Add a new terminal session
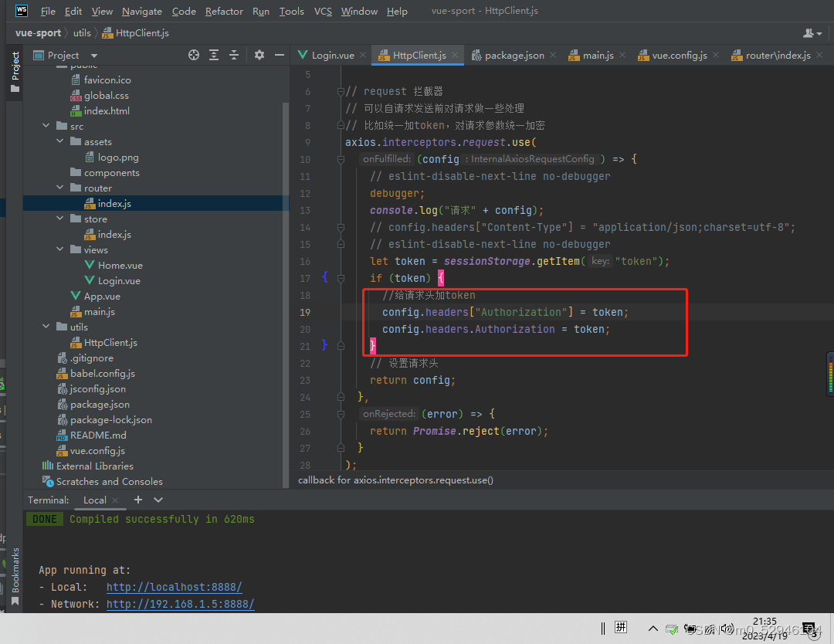This screenshot has height=644, width=834. coord(138,500)
